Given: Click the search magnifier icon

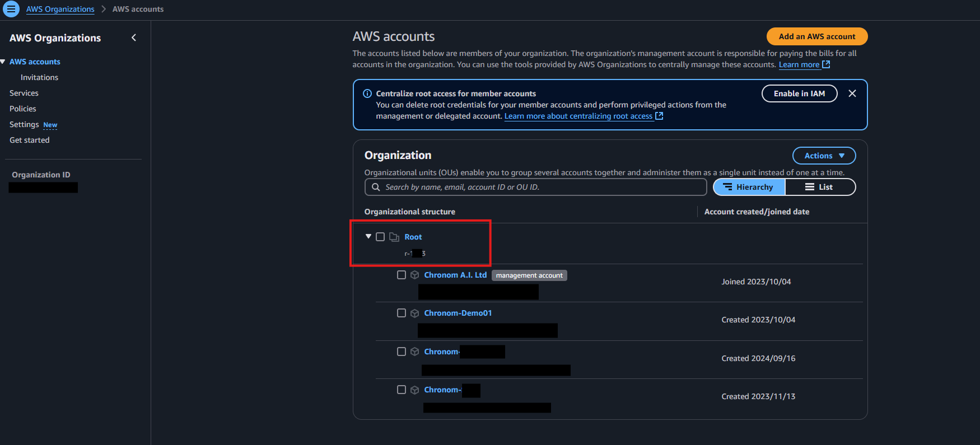Looking at the screenshot, I should [x=376, y=187].
